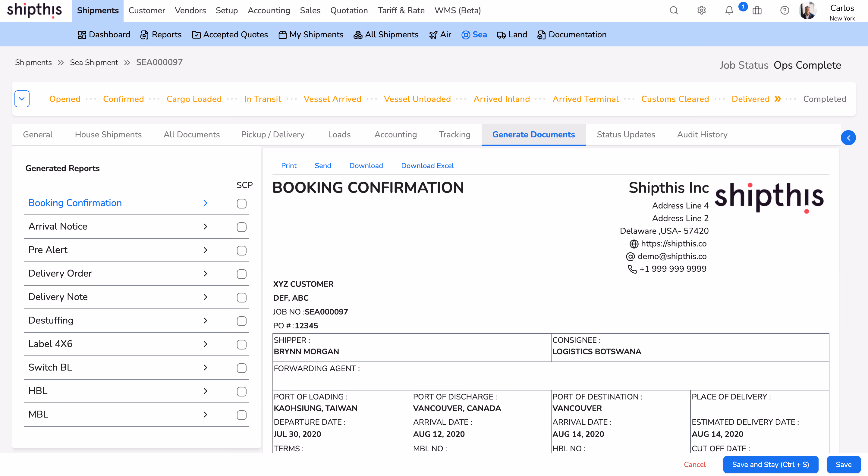Viewport: 868px width, 476px height.
Task: Expand Destuffing report chevron
Action: coord(206,321)
